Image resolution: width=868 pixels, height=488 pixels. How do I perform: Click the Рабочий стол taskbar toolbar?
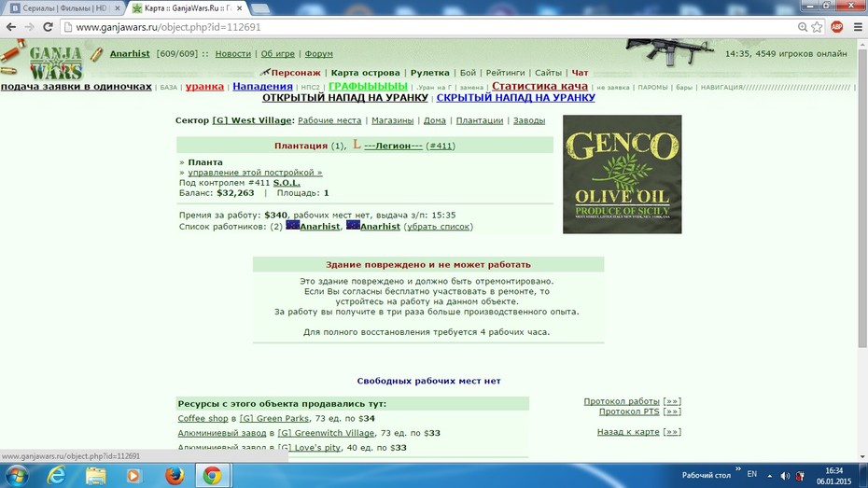click(707, 475)
